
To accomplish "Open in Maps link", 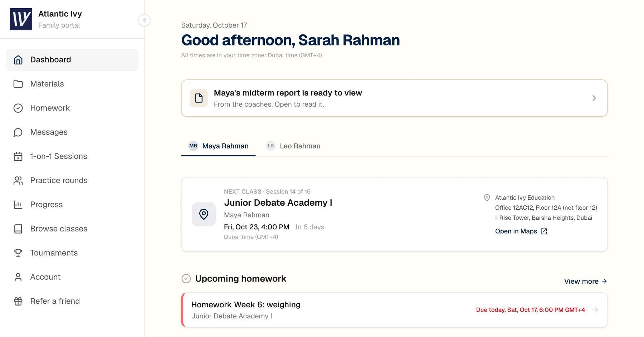I will pyautogui.click(x=521, y=231).
